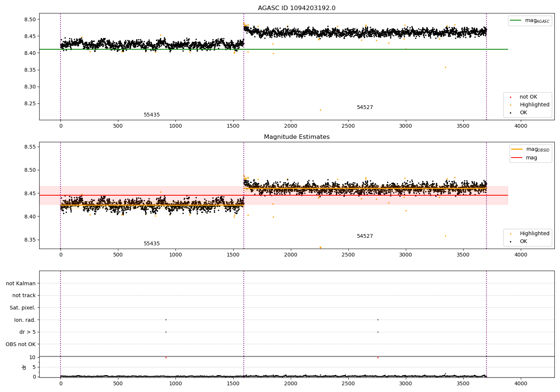The image size is (560, 392).
Task: Click the 8.55 tick label in middle plot
Action: coord(29,147)
